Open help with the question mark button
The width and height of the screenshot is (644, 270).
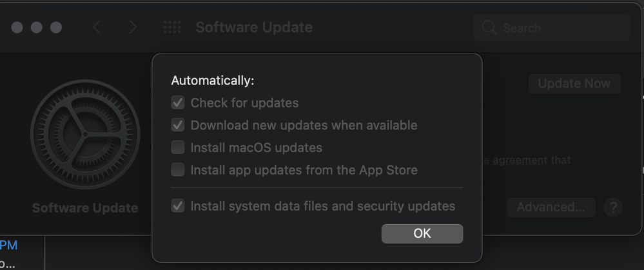613,207
